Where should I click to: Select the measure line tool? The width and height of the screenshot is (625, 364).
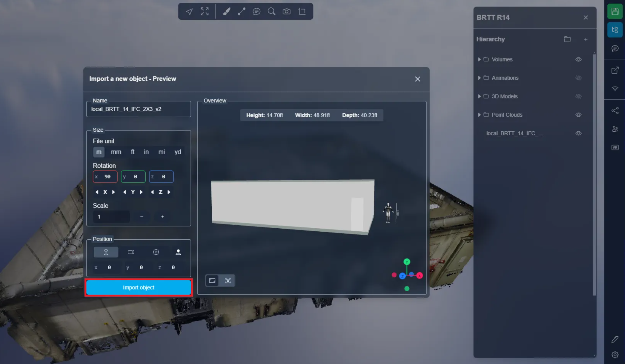(x=242, y=12)
